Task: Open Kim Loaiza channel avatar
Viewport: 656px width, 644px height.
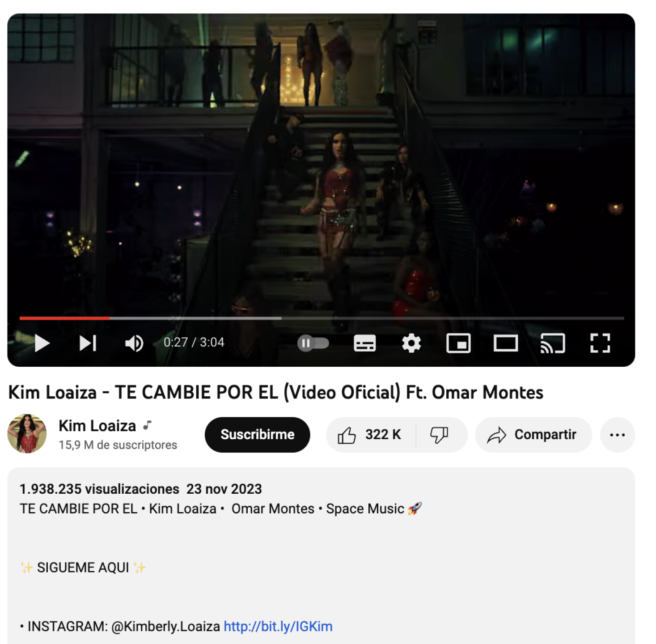Action: pyautogui.click(x=27, y=434)
